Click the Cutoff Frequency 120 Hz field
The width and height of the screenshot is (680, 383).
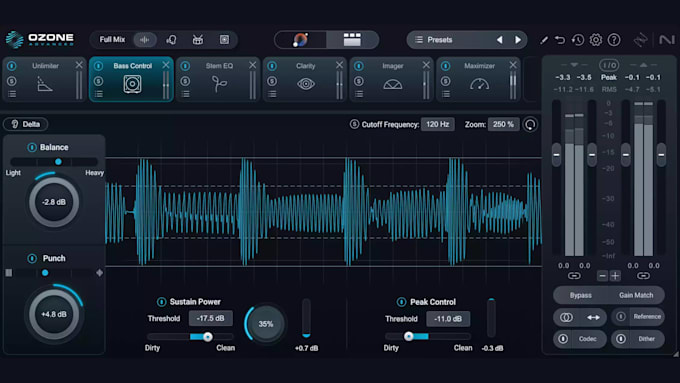click(438, 124)
